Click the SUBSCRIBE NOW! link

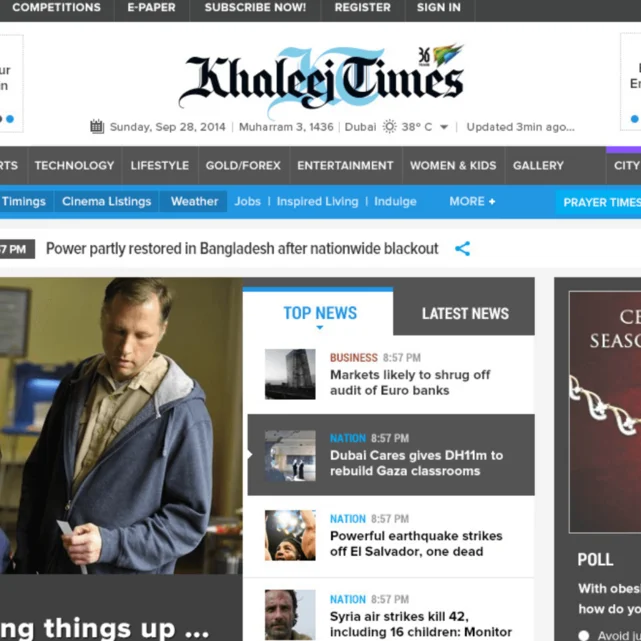pyautogui.click(x=255, y=7)
